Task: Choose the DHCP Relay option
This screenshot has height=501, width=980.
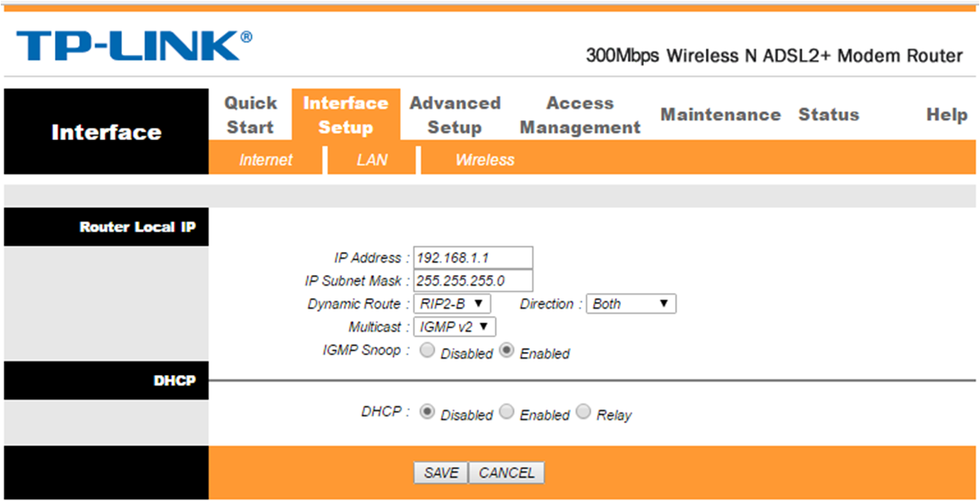Action: coord(583,413)
